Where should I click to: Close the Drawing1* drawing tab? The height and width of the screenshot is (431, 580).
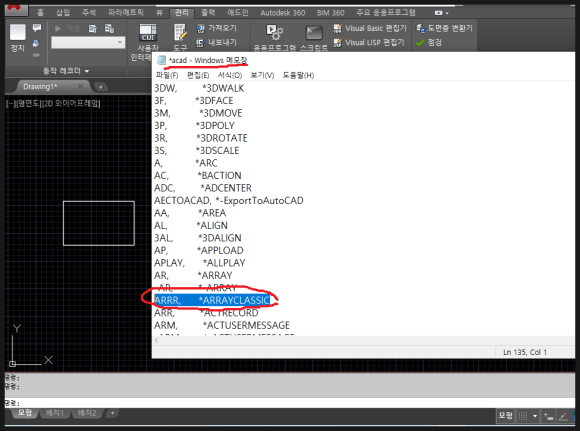(x=80, y=86)
